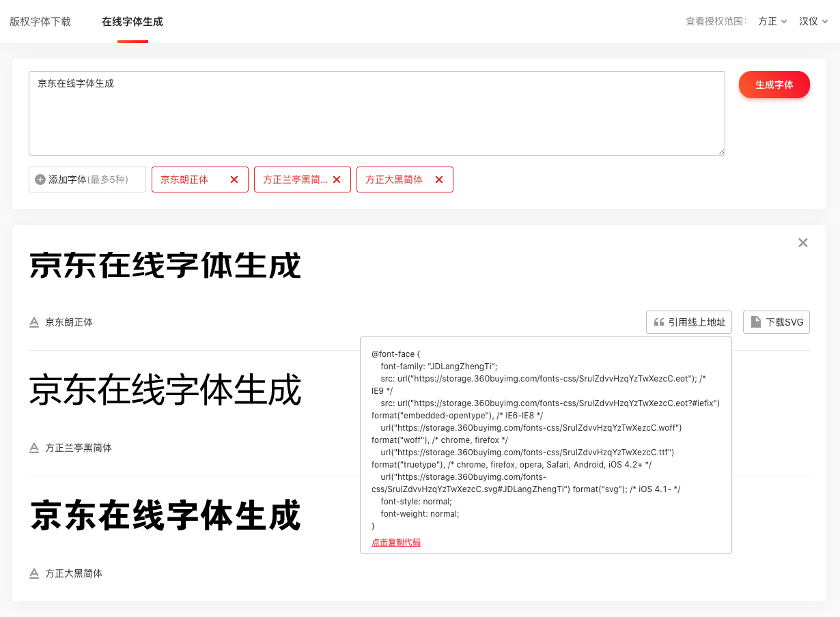Click the 方正大黑简体 name below its preview
This screenshot has width=840, height=617.
coord(74,573)
